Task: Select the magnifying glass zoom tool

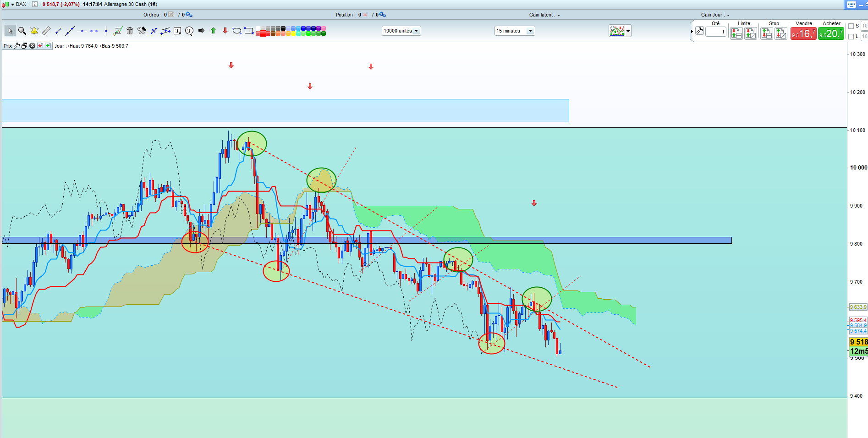Action: tap(22, 31)
